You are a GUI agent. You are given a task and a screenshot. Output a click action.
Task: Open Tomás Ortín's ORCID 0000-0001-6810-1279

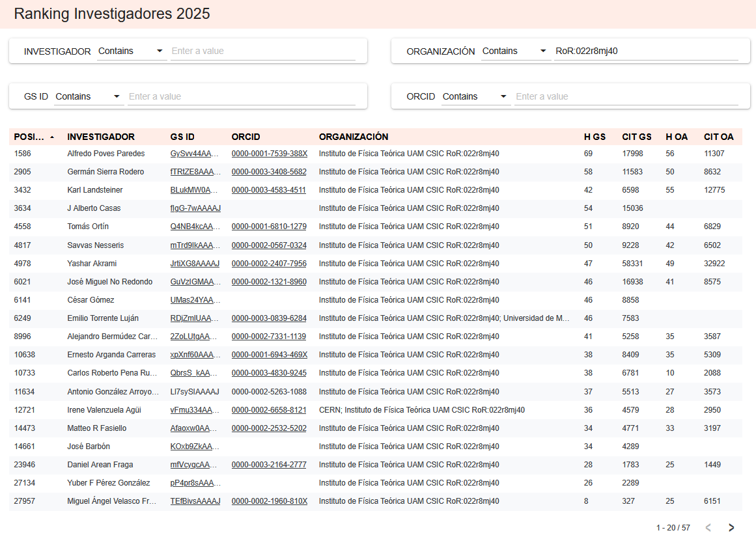(269, 227)
